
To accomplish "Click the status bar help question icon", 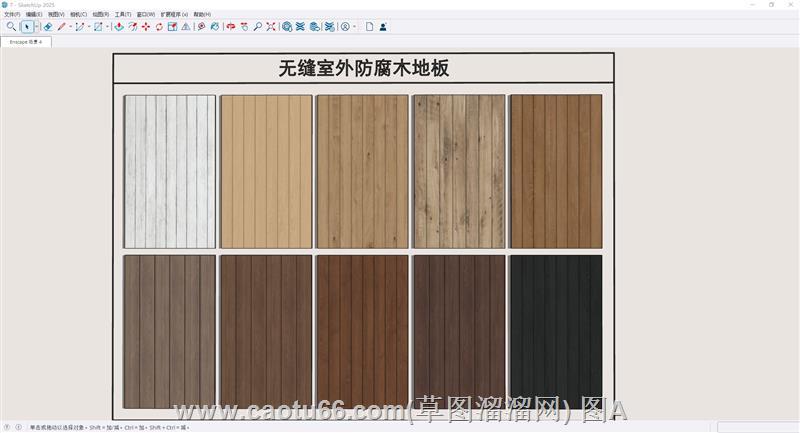I will pos(7,427).
